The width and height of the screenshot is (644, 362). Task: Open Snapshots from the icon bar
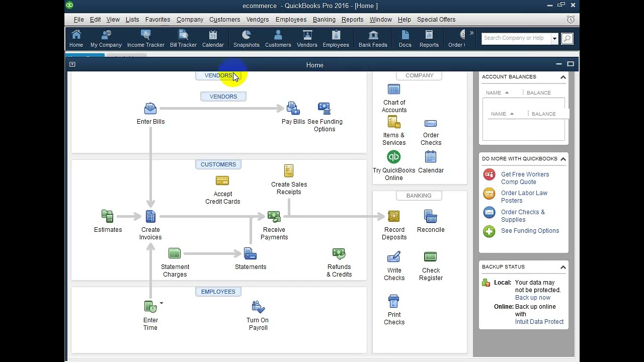(247, 39)
